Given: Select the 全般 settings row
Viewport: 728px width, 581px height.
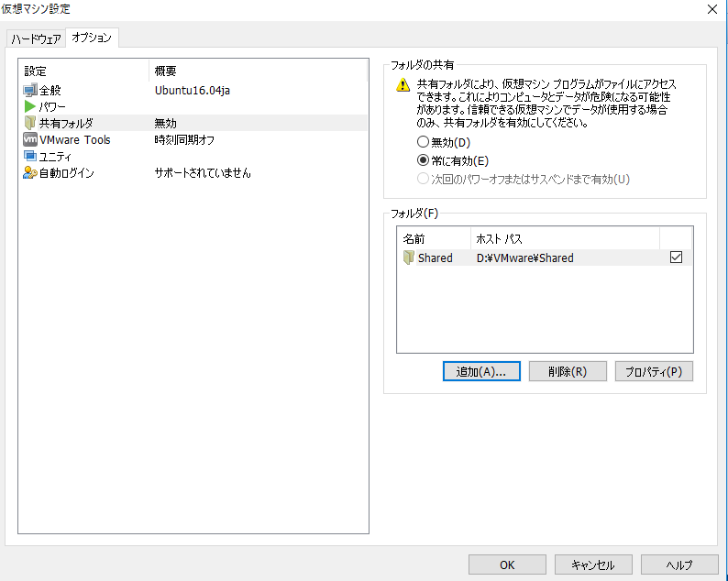Looking at the screenshot, I should 195,90.
